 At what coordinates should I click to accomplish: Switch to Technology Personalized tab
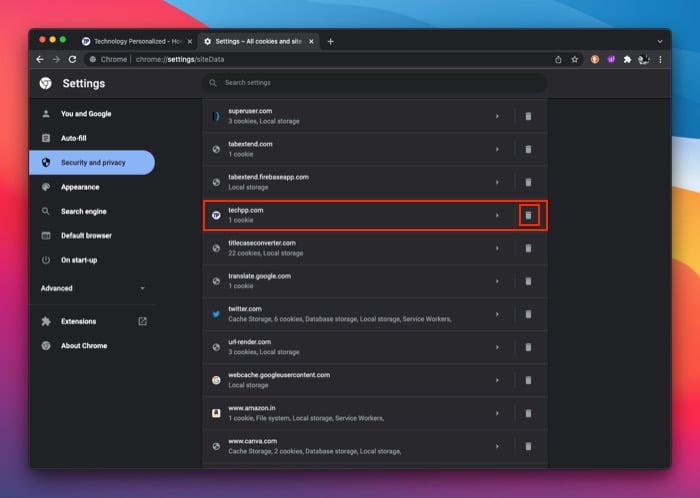pyautogui.click(x=138, y=42)
